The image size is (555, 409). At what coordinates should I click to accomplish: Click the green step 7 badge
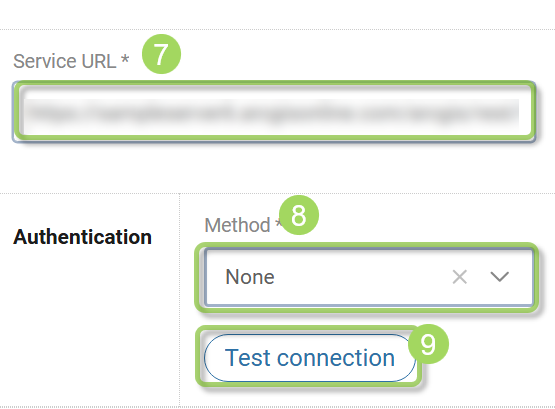click(x=161, y=54)
